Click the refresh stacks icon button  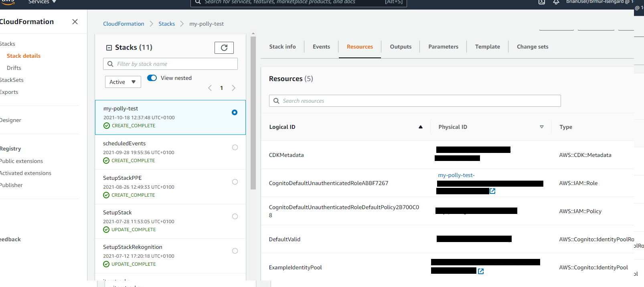[224, 48]
